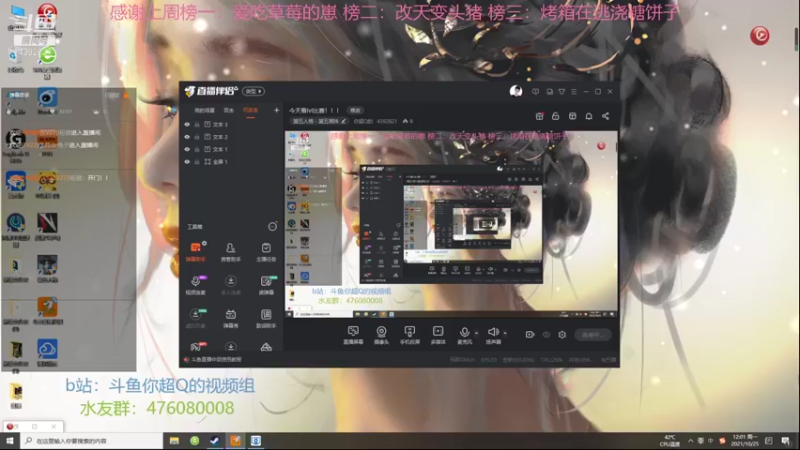This screenshot has height=450, width=800.
Task: Add 多媒体 multimedia source
Action: pyautogui.click(x=438, y=335)
